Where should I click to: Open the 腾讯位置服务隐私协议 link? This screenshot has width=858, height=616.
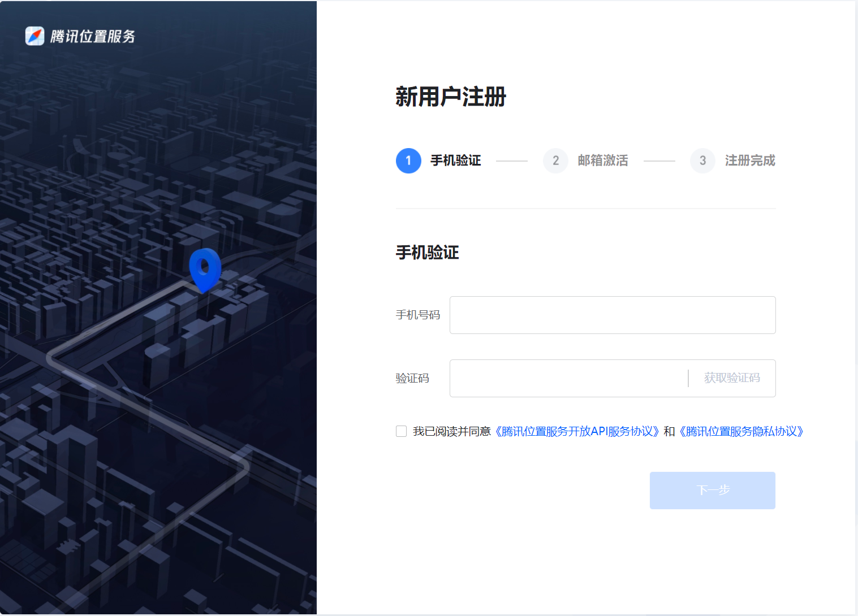[x=741, y=432]
